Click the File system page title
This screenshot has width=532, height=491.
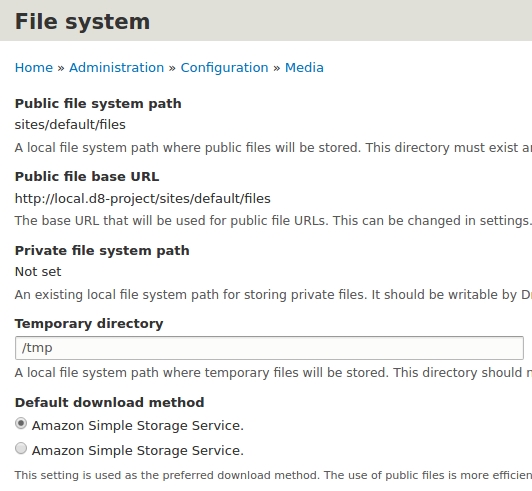point(82,22)
